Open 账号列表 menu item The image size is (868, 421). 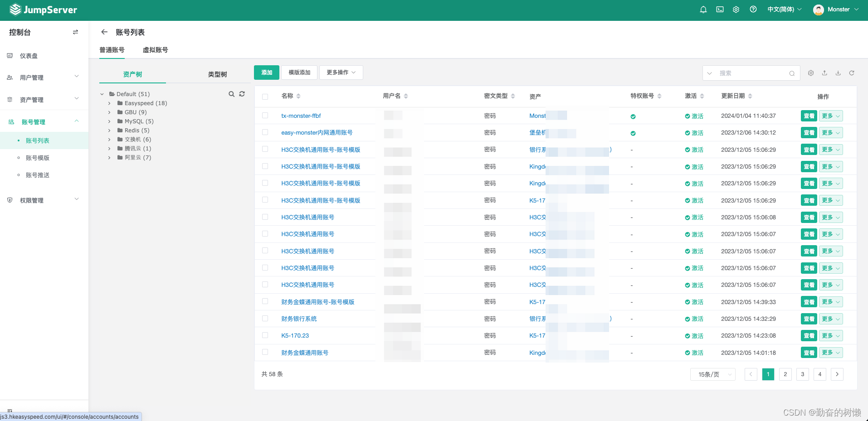[x=38, y=140]
